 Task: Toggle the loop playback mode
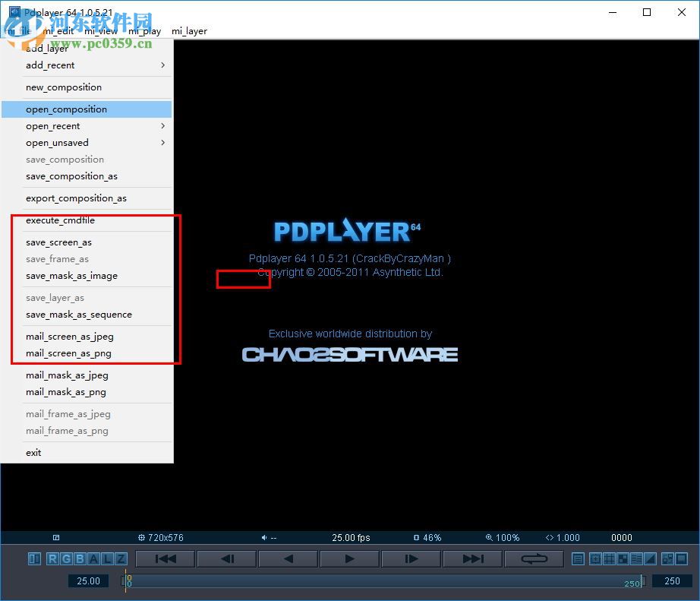533,558
